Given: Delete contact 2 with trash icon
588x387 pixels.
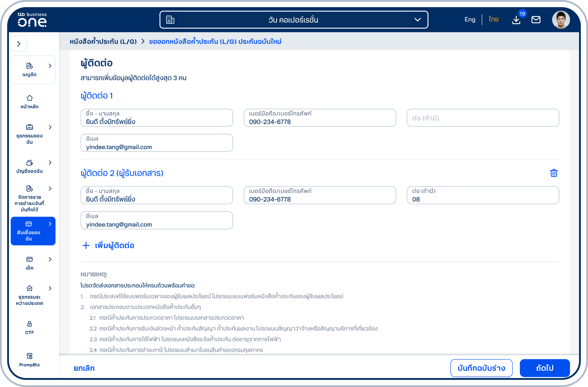Looking at the screenshot, I should point(554,173).
